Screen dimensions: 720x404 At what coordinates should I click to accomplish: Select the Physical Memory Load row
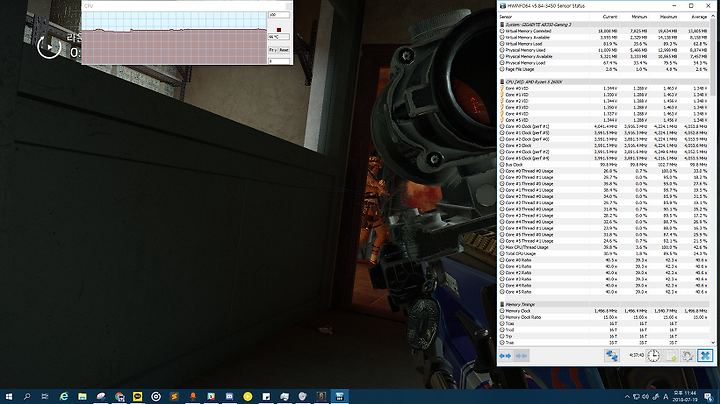pyautogui.click(x=604, y=63)
